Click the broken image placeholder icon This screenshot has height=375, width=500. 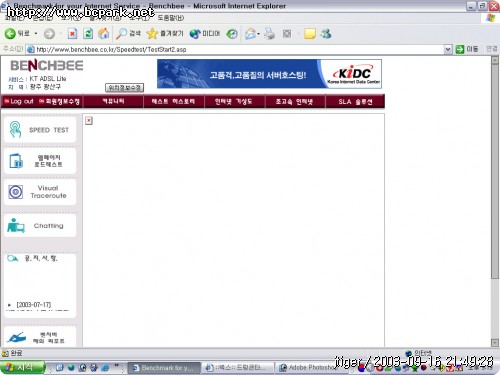tap(89, 120)
